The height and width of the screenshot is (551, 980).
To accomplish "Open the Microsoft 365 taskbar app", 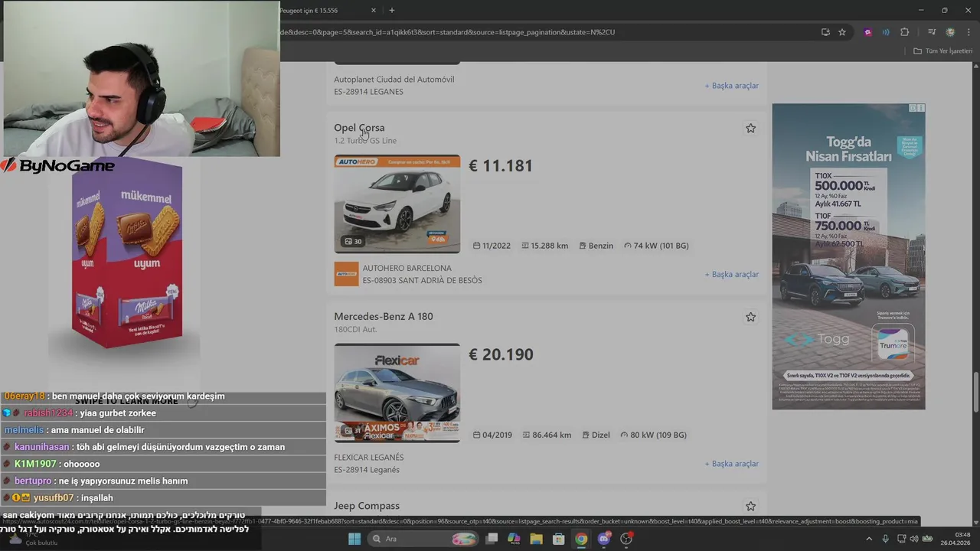I will 514,540.
